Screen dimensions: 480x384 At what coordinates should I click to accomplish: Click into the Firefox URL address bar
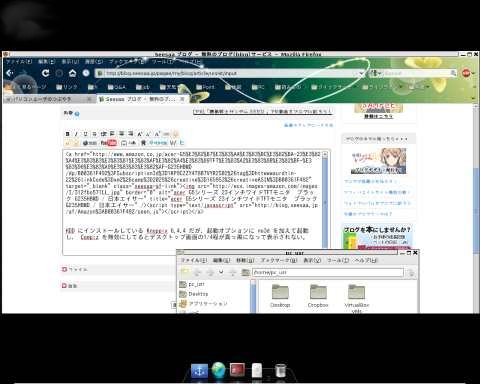click(x=230, y=73)
